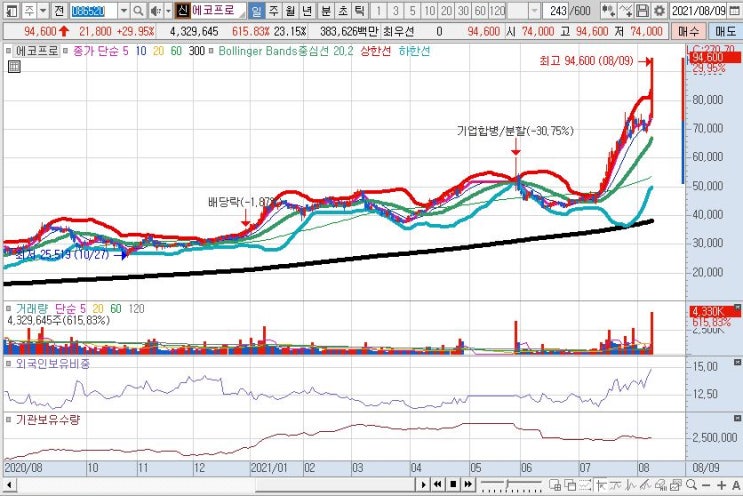Click the scrollbar left arrow

9,485
